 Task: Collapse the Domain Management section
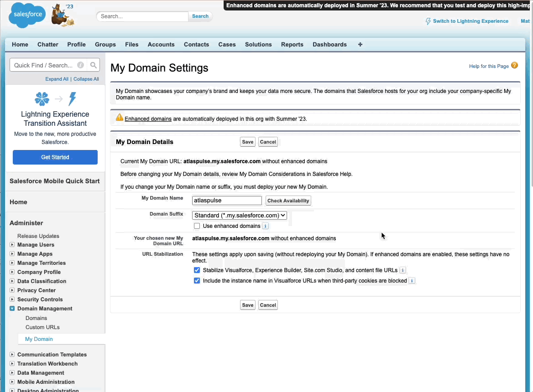coord(12,309)
